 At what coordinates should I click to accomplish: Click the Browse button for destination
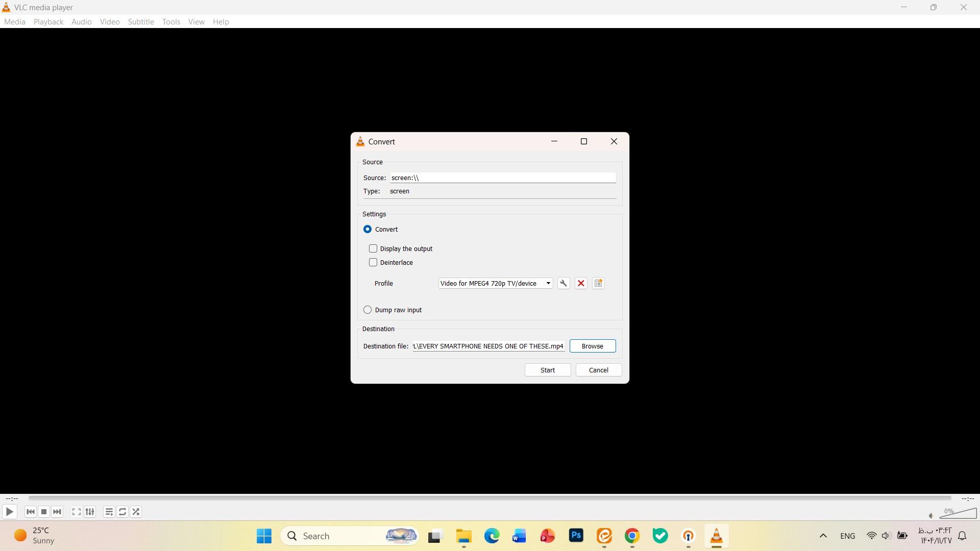(593, 346)
